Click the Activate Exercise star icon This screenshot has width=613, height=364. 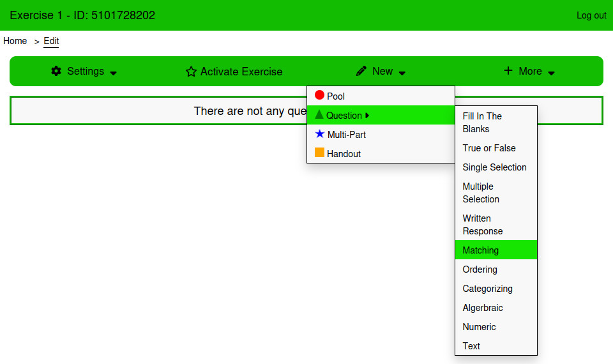tap(191, 72)
